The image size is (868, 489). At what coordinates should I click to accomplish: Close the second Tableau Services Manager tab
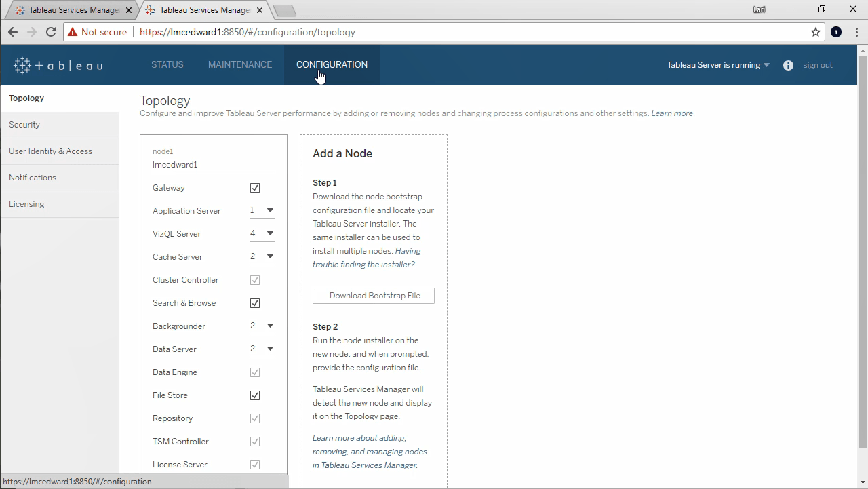point(260,10)
